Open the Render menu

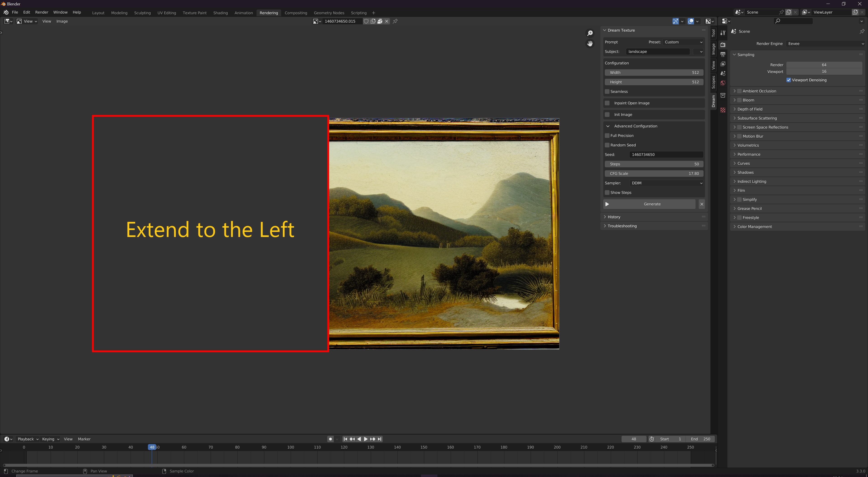pos(42,12)
